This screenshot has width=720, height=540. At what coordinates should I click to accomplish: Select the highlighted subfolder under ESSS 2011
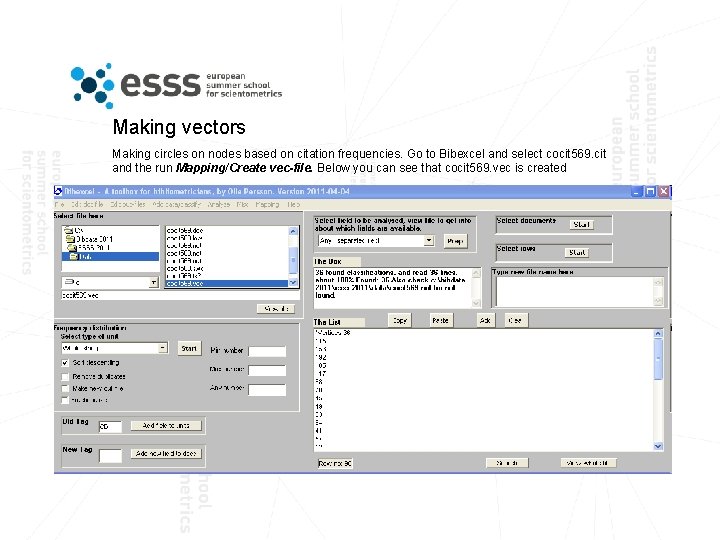point(110,257)
